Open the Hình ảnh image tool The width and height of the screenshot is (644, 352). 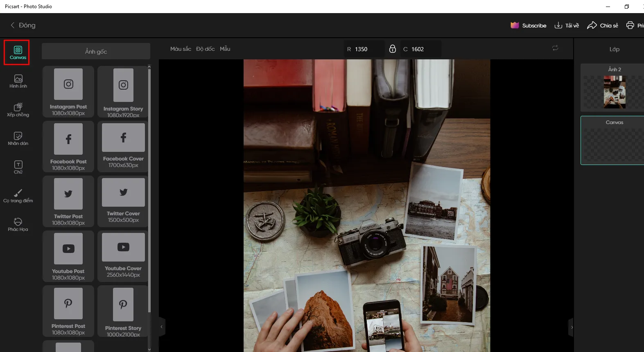[x=18, y=81]
